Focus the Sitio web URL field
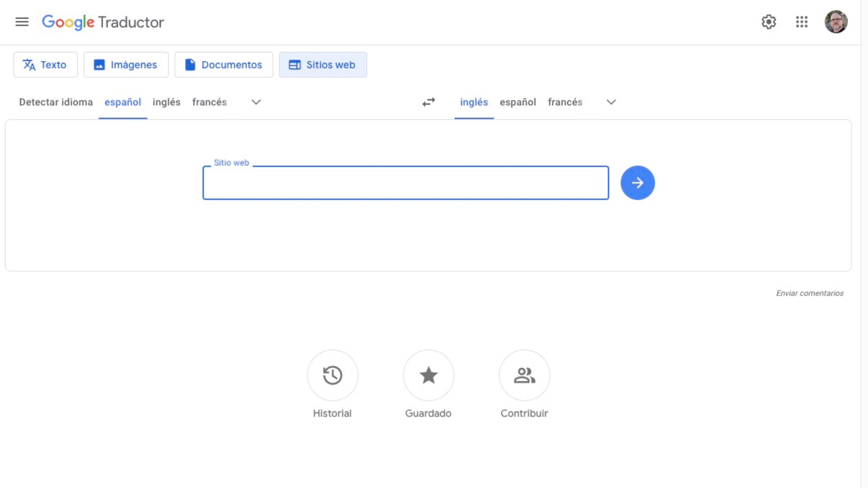This screenshot has width=868, height=488. point(405,183)
